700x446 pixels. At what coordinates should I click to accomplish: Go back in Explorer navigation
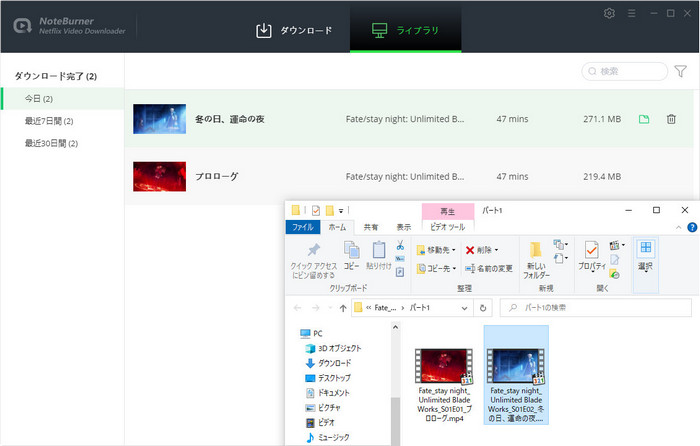pos(298,308)
